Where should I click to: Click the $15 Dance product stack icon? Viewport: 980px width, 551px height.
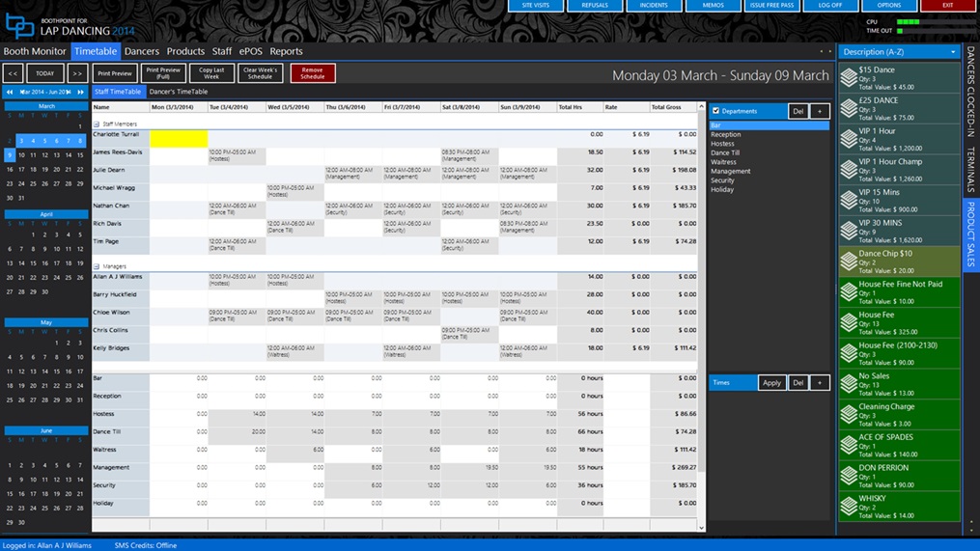point(848,77)
